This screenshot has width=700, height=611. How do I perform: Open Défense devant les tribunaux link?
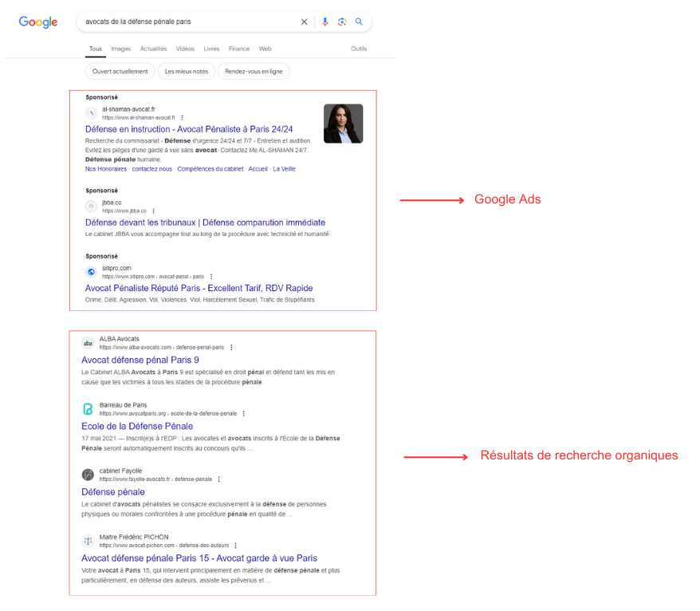pyautogui.click(x=206, y=223)
